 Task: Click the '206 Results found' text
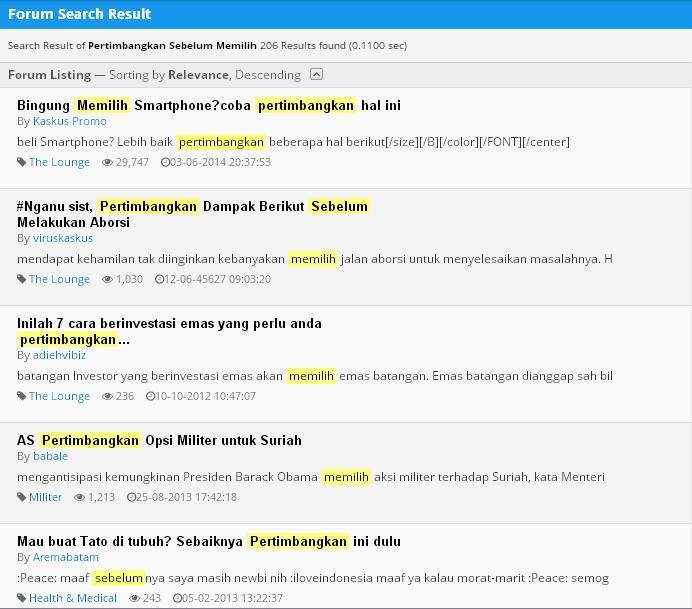302,45
